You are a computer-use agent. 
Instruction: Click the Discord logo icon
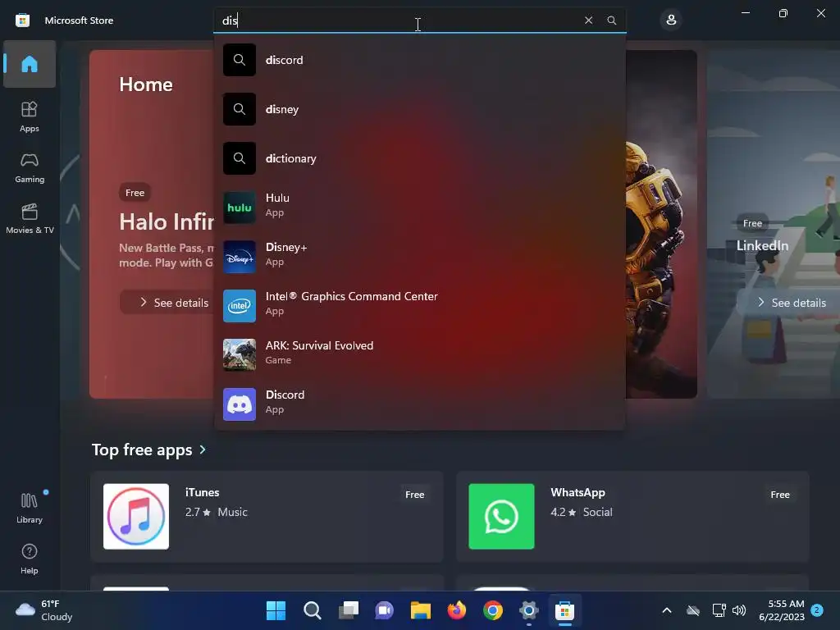point(240,404)
